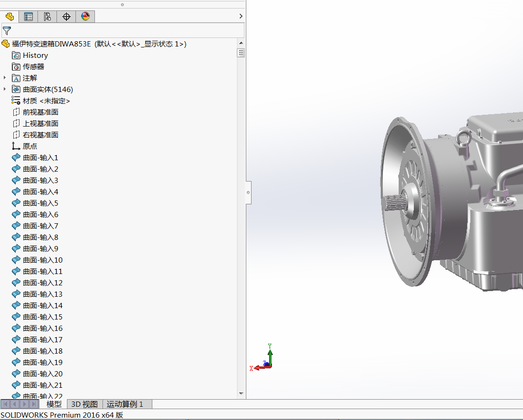Click the 曲面-输入5 surface icon
This screenshot has height=420, width=523.
tap(16, 203)
